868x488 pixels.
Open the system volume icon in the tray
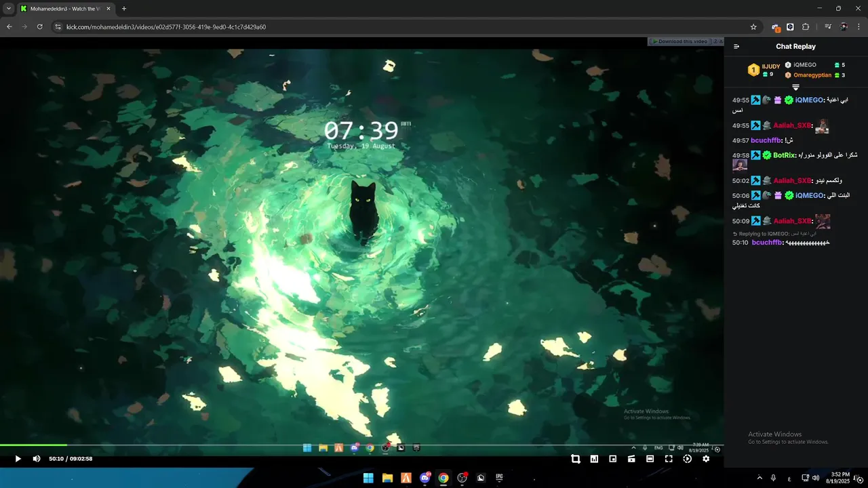point(816,478)
